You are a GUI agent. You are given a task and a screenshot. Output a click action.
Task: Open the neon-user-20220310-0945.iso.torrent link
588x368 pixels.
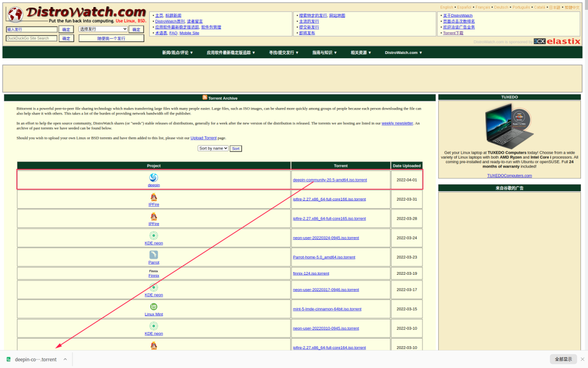click(326, 328)
